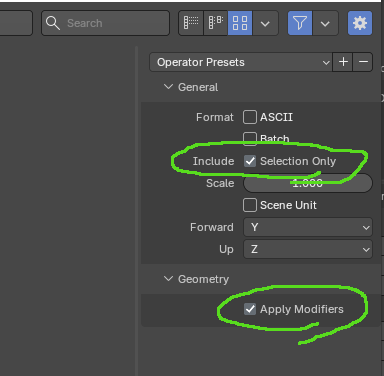Open the Forward axis dropdown
The width and height of the screenshot is (384, 376).
point(308,227)
